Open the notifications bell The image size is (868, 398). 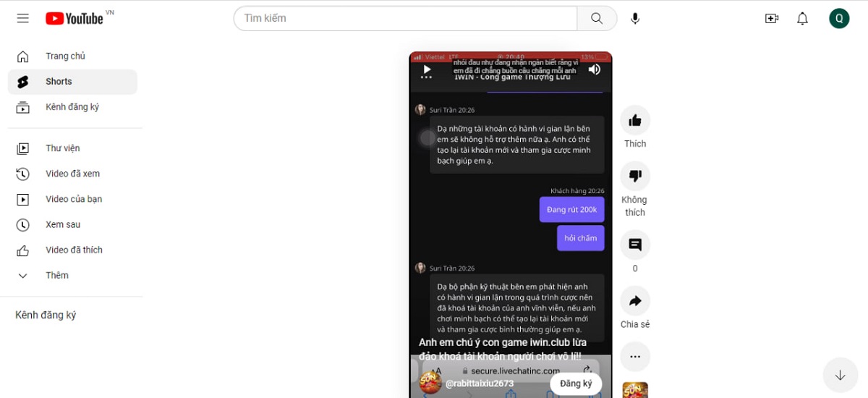pos(802,18)
